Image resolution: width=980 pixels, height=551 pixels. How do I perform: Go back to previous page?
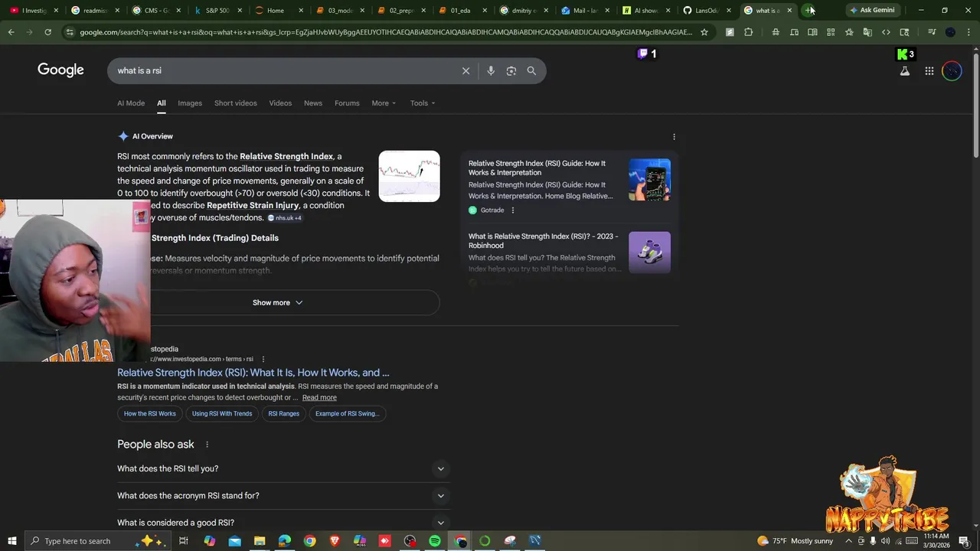click(11, 32)
